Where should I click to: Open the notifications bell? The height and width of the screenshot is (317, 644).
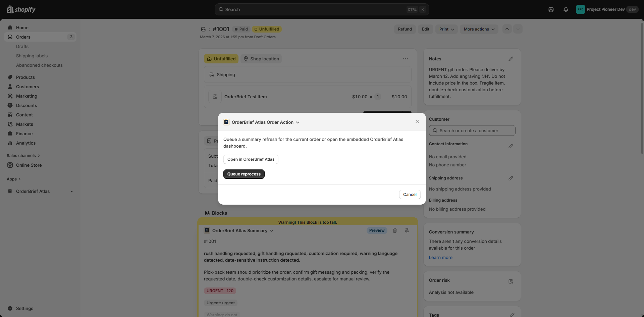point(566,9)
